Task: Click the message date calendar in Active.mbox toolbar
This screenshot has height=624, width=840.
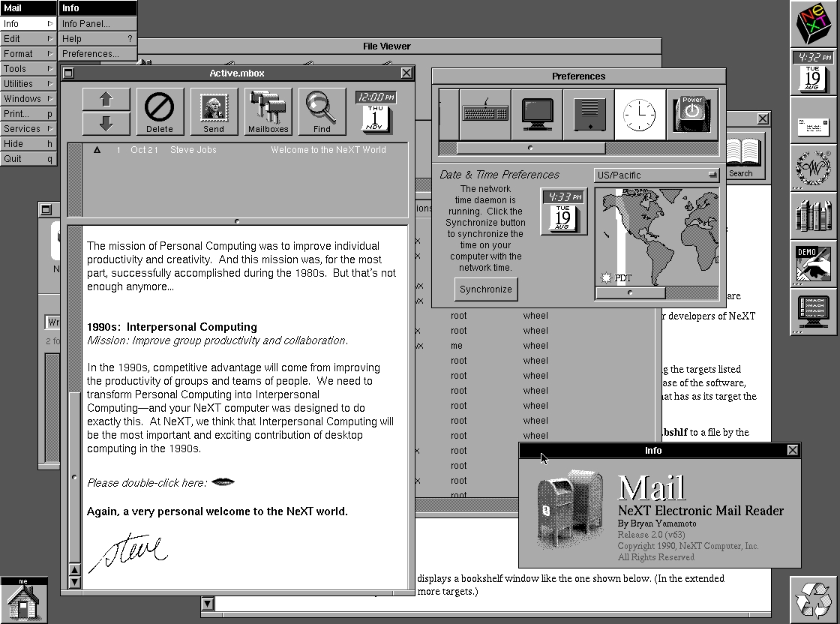Action: [376, 112]
